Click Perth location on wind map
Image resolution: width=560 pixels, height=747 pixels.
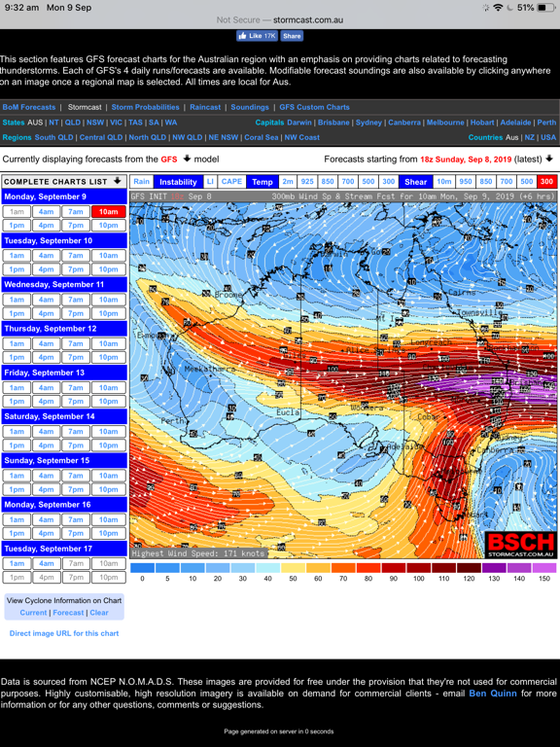coord(172,421)
